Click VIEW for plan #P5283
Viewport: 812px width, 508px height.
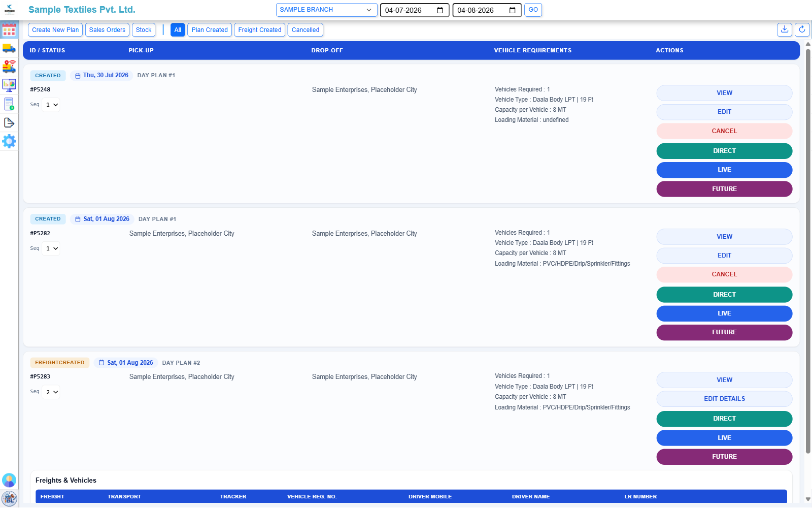click(x=724, y=380)
